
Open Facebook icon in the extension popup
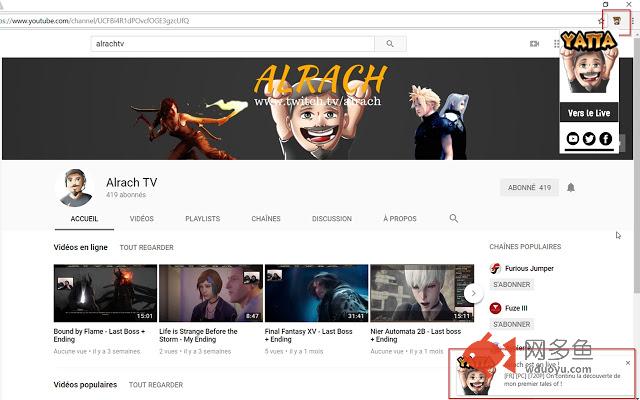tap(606, 139)
